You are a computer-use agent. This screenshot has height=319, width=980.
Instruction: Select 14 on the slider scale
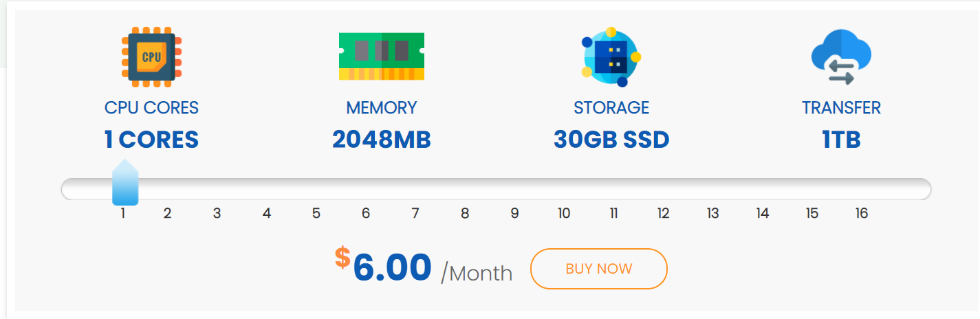pos(762,213)
